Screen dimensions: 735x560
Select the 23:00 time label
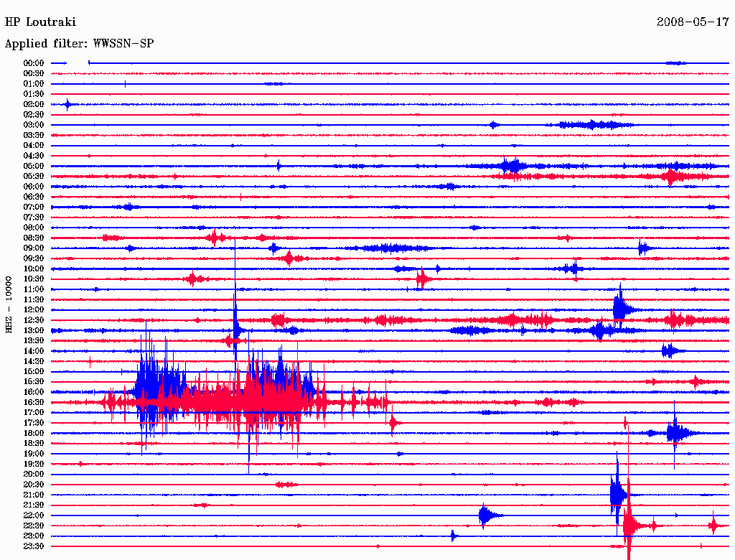pos(34,536)
